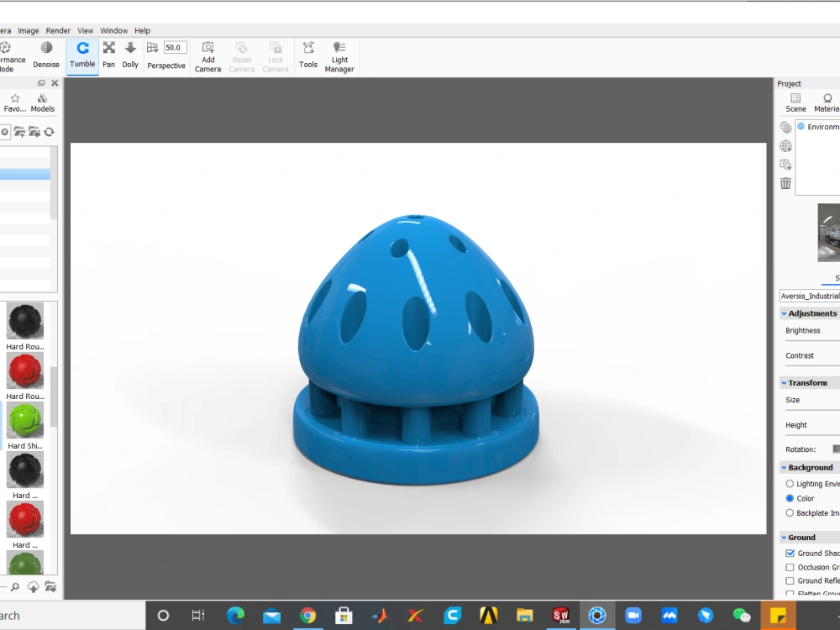Toggle Performance Mode in the toolbar
Image resolution: width=840 pixels, height=630 pixels.
(11, 57)
